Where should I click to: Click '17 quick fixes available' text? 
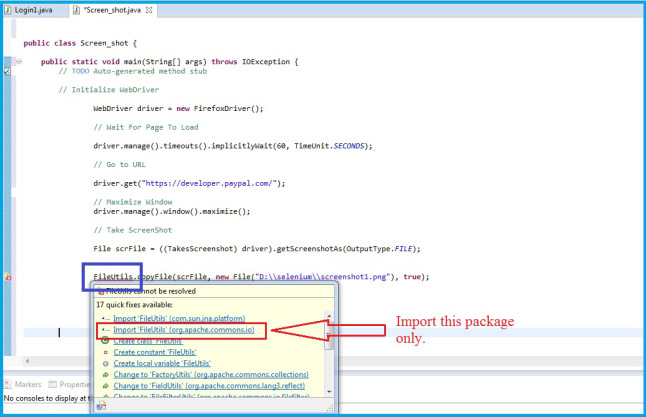(x=134, y=305)
